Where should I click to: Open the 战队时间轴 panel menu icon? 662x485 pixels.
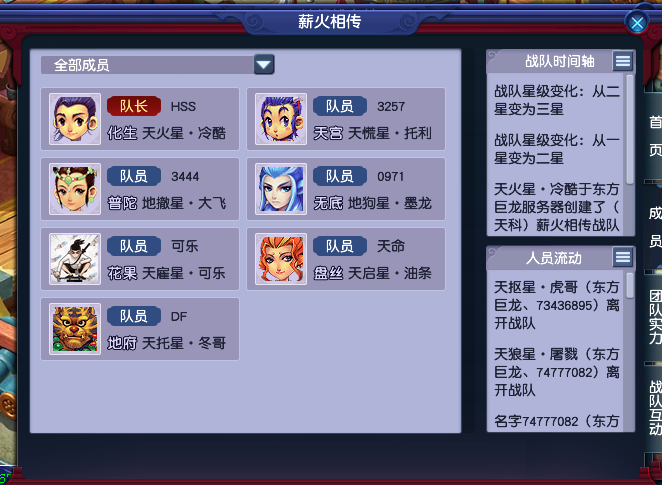click(623, 62)
